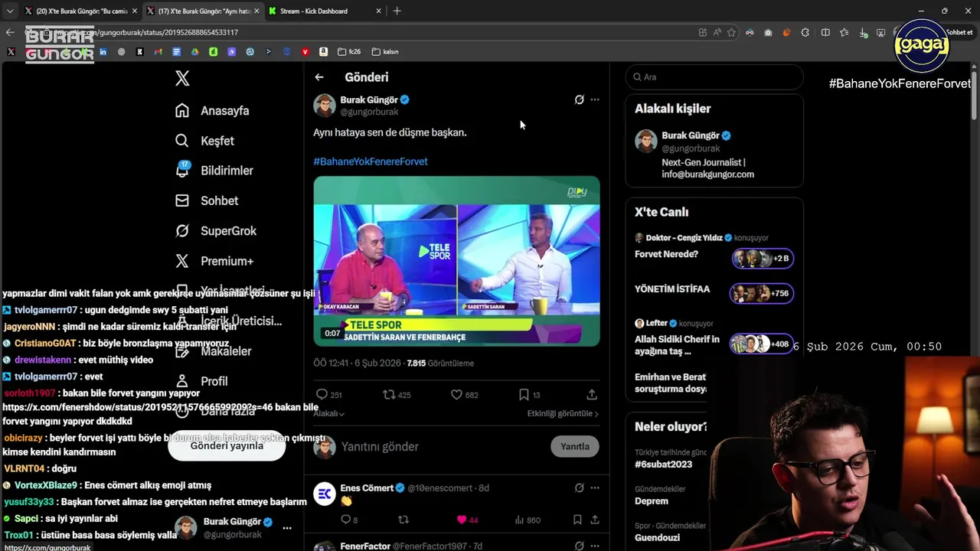Close the Kick Dashboard tab

click(x=379, y=11)
